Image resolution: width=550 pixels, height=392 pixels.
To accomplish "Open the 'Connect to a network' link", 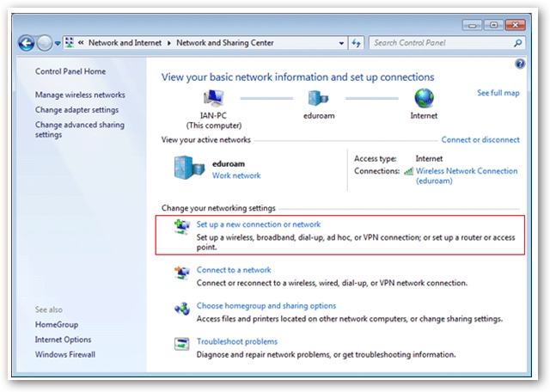I will 234,270.
